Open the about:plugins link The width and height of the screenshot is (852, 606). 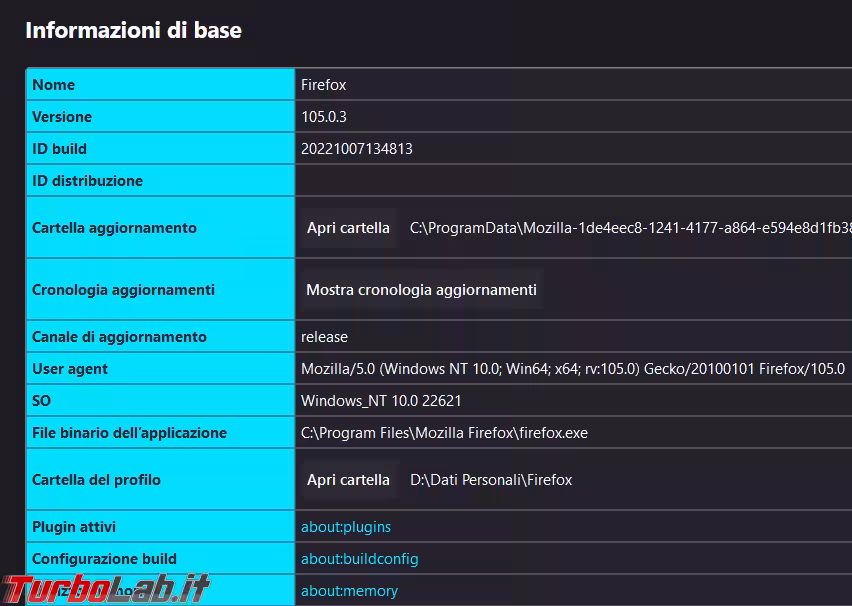click(x=346, y=527)
